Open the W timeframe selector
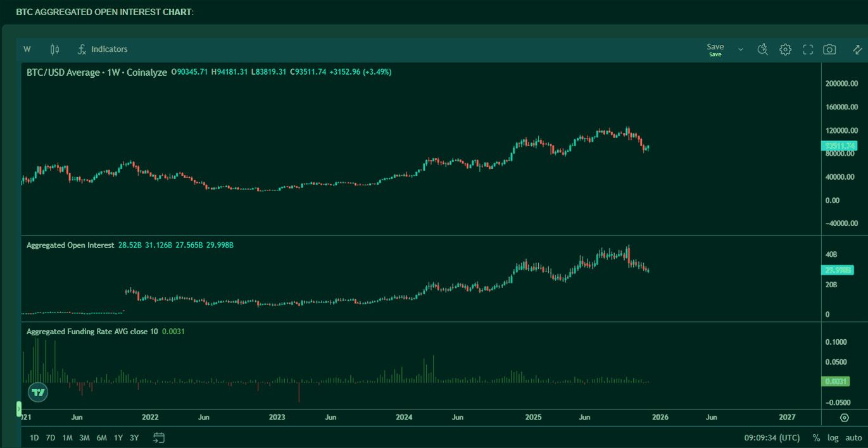The image size is (868, 448). [27, 49]
